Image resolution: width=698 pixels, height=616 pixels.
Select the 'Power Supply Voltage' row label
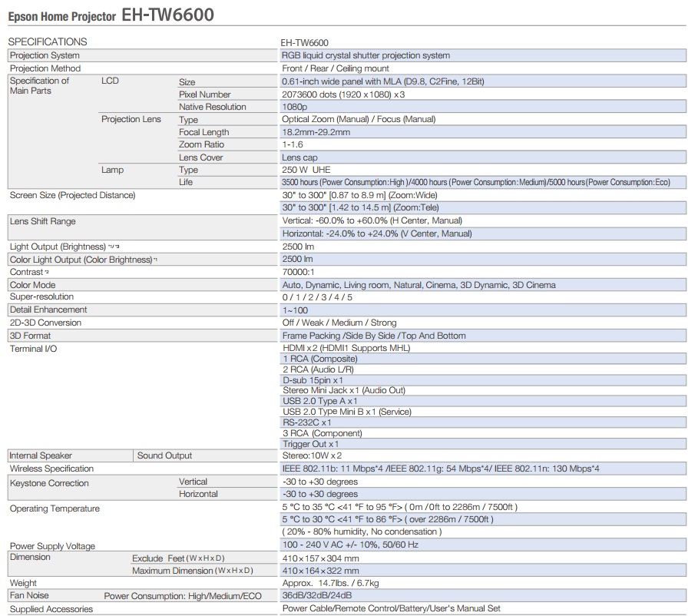click(x=52, y=546)
